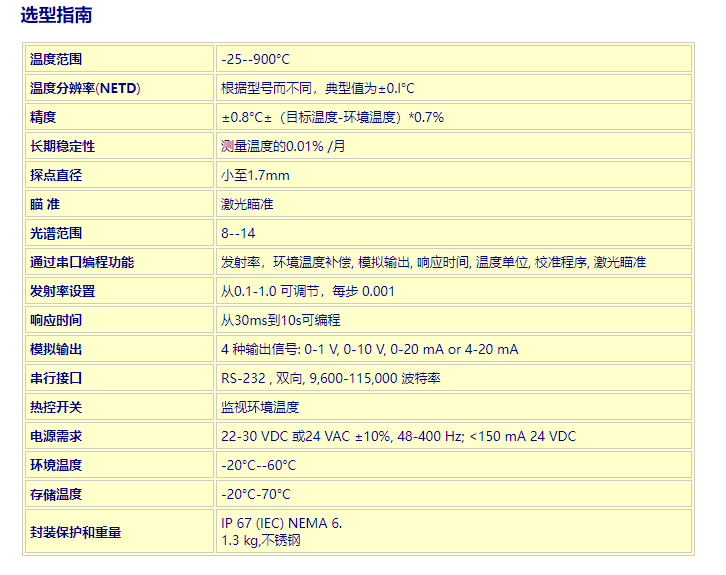Click the 通过串口编程功能 label
This screenshot has width=726, height=575.
82,262
